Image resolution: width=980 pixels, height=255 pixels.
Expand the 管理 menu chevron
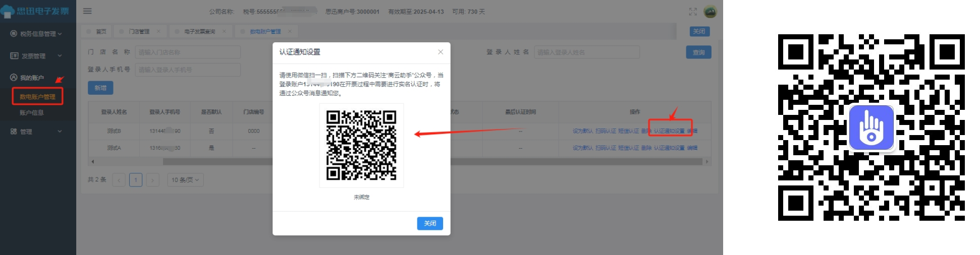point(60,132)
